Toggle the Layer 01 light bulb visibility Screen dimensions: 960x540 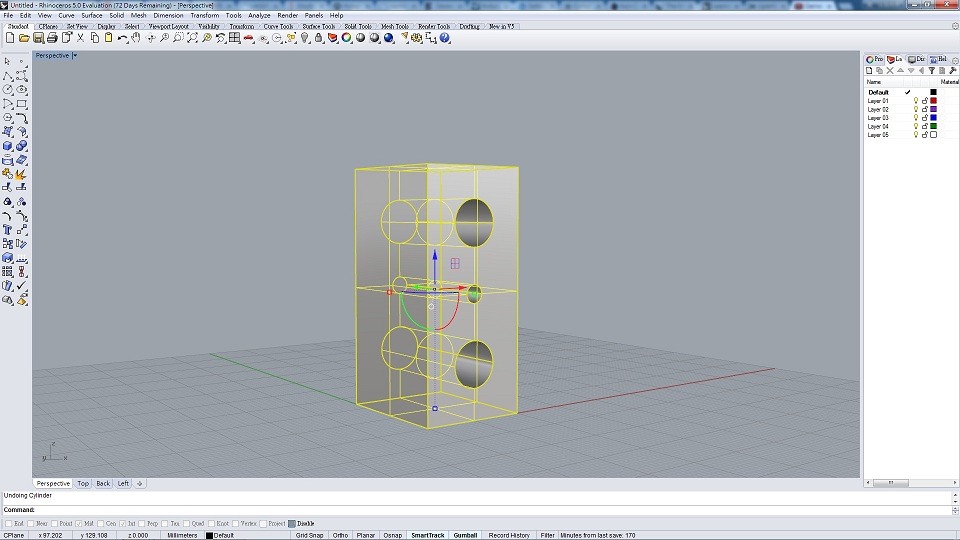pyautogui.click(x=915, y=101)
